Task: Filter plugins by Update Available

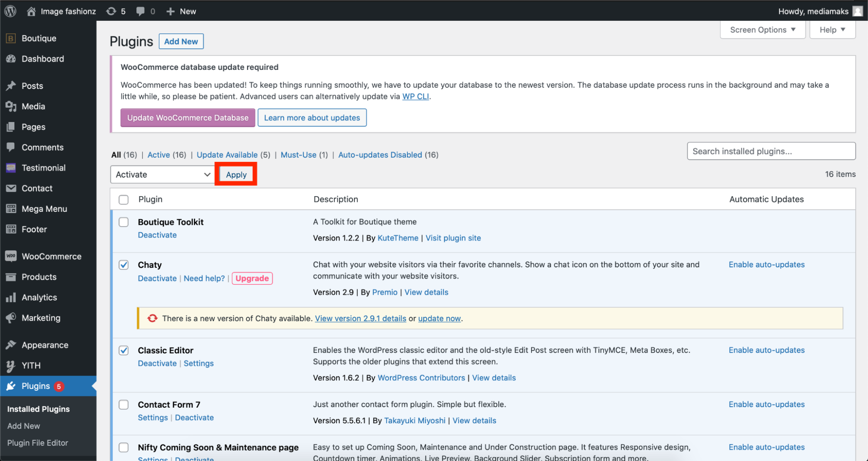Action: point(227,155)
